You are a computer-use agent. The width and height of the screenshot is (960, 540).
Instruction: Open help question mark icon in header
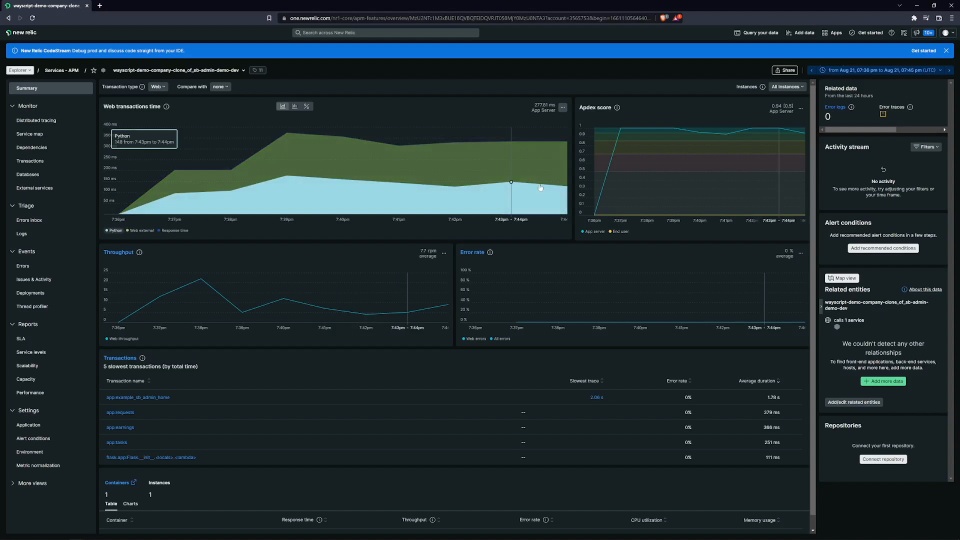[x=891, y=33]
